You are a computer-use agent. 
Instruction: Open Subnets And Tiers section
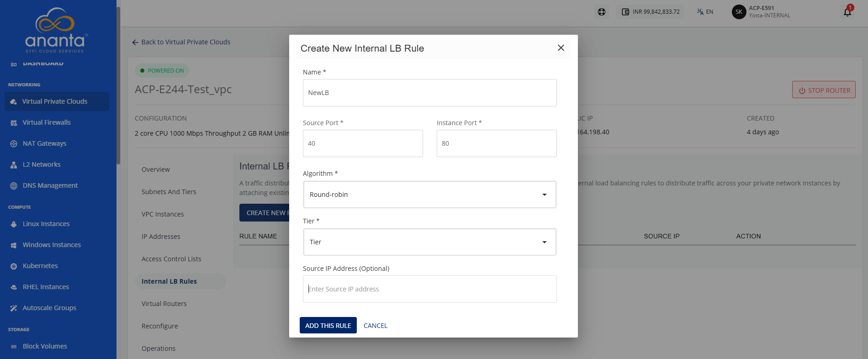coord(169,192)
